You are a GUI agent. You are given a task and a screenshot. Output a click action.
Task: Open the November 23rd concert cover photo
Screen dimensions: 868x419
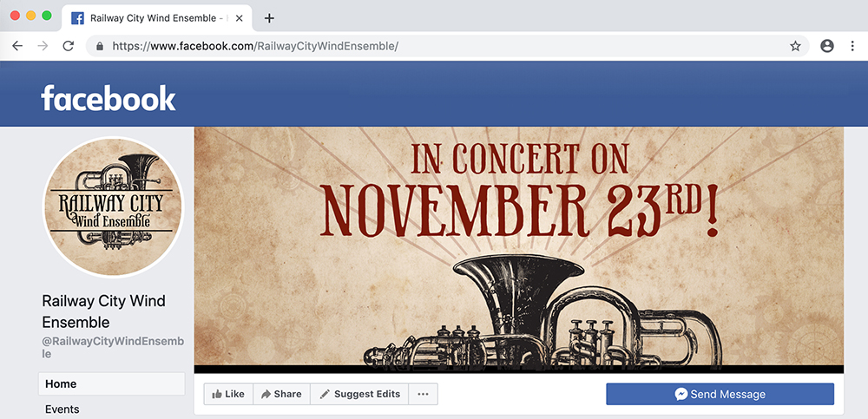(x=518, y=249)
